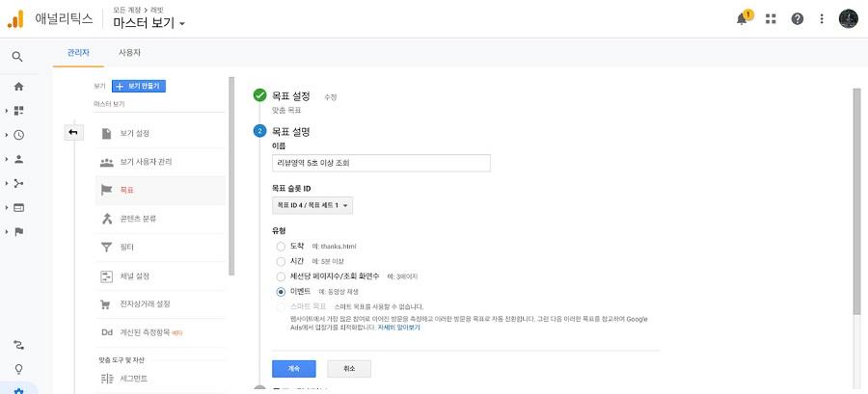Click the search magnifier in sidebar
Viewport: 868px width, 394px height.
click(17, 57)
